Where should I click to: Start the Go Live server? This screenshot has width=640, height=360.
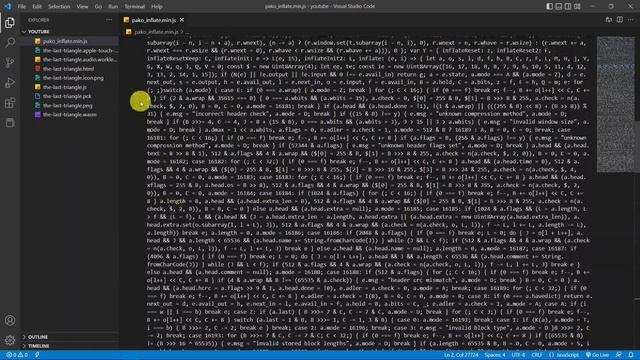(x=597, y=355)
